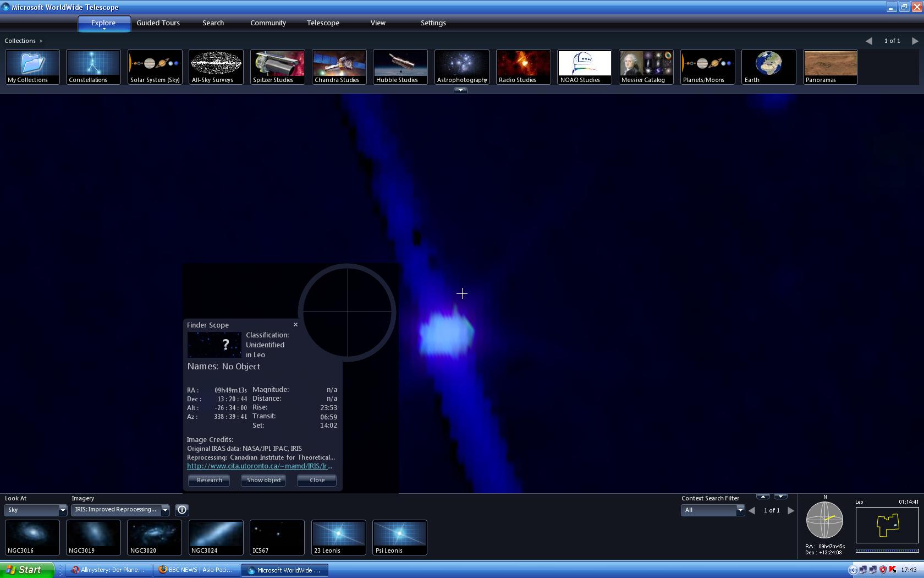
Task: Click the red K tray icon
Action: coord(892,570)
